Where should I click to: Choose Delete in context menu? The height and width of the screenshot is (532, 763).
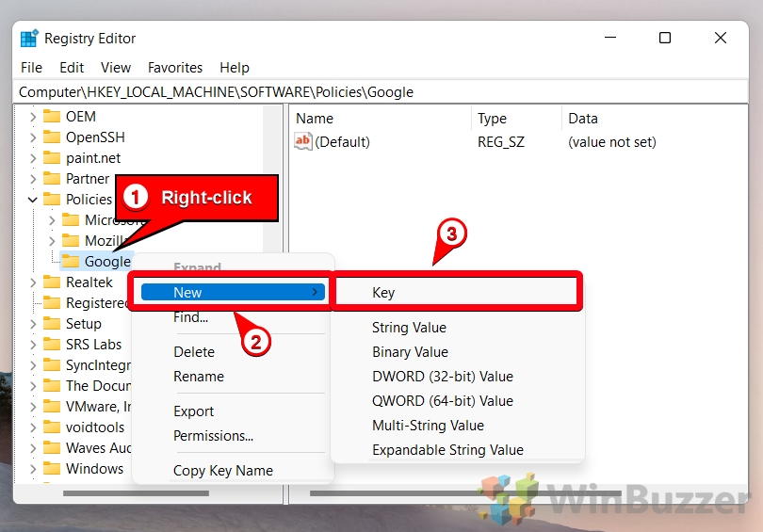point(194,351)
